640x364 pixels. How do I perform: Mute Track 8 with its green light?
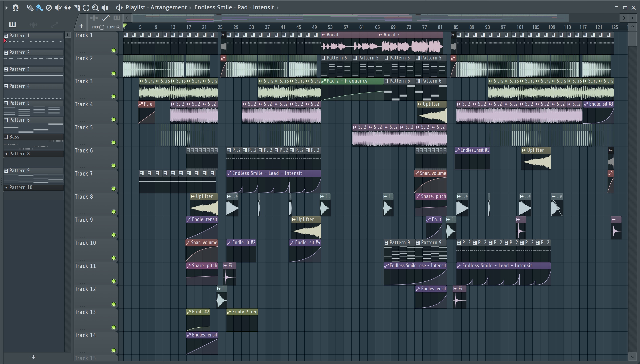[114, 212]
